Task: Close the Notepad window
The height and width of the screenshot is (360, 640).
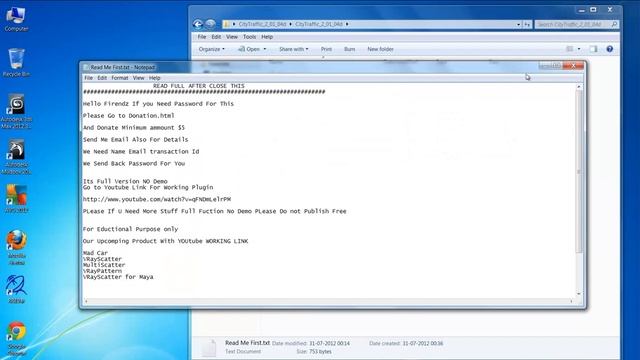Action: (x=573, y=66)
